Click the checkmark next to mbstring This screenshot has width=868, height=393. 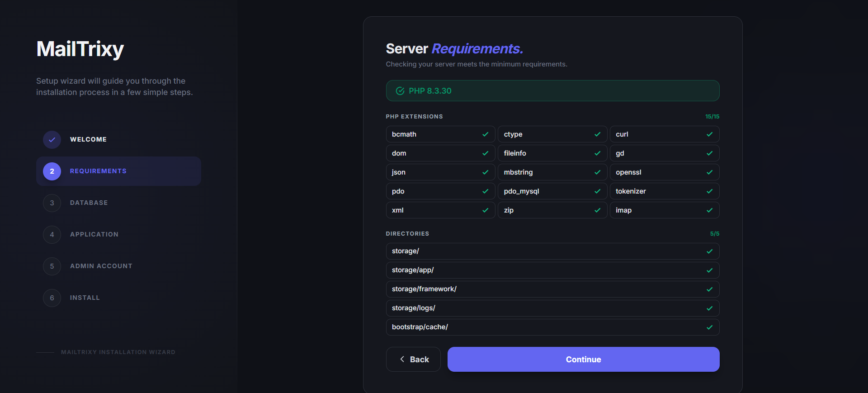598,172
